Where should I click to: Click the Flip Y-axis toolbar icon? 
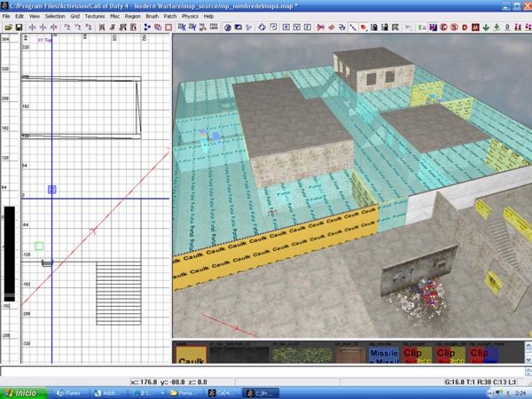tap(43, 27)
